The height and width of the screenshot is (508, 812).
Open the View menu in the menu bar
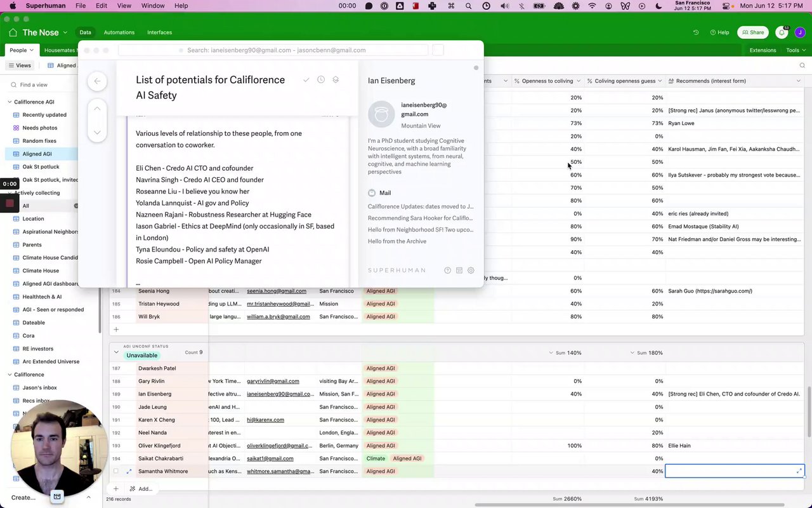124,6
